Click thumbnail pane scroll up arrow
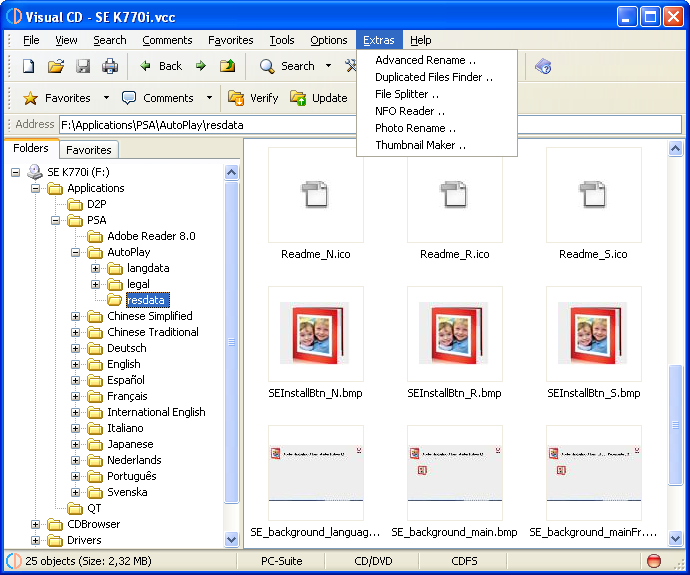Viewport: 690px width, 575px height. tap(675, 149)
